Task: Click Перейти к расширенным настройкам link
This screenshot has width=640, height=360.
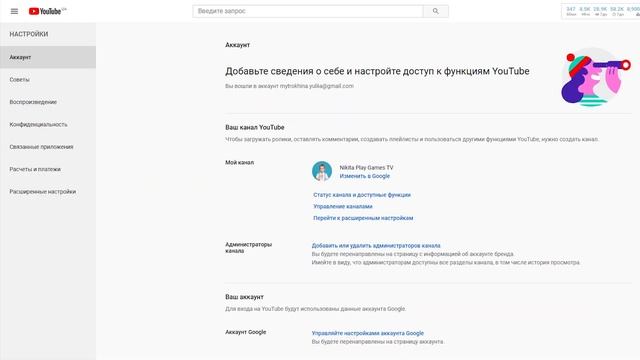Action: pos(363,218)
